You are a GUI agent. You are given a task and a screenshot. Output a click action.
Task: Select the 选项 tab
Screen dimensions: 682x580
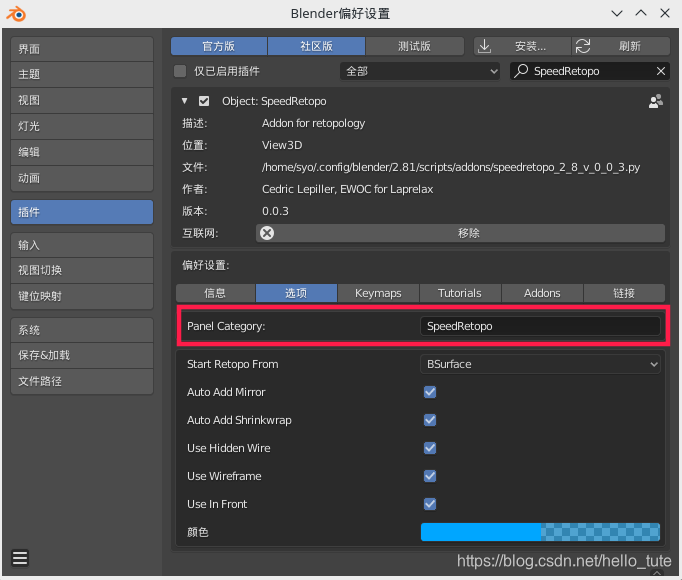coord(296,293)
